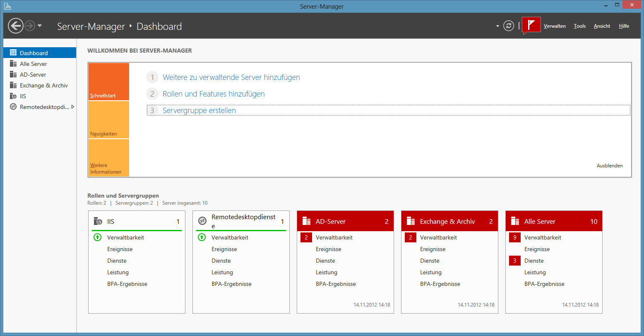Select Alle Server in the sidebar
Image resolution: width=644 pixels, height=336 pixels.
(x=40, y=64)
